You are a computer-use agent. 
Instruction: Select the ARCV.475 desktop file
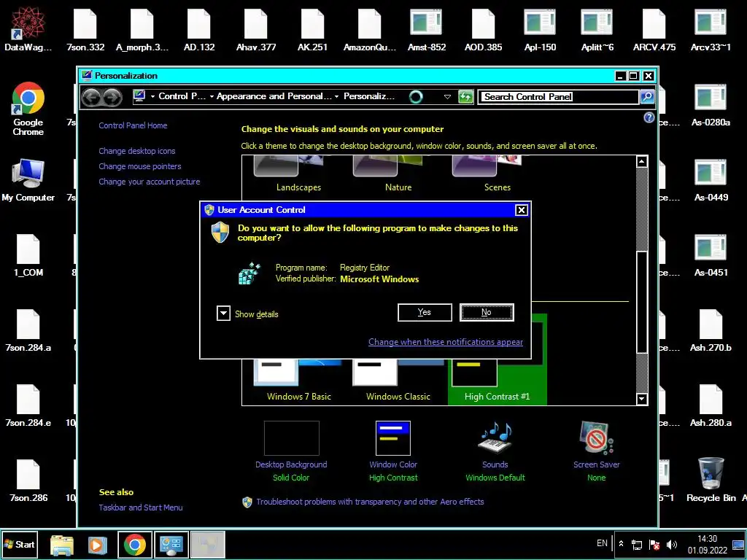click(654, 29)
